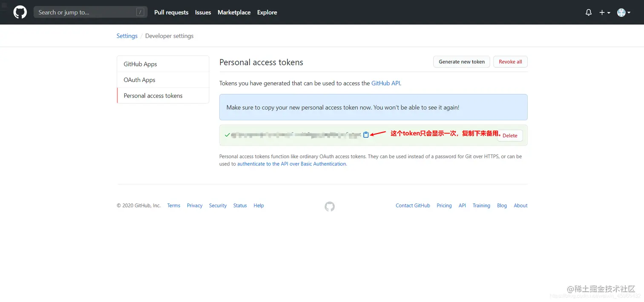The width and height of the screenshot is (644, 302).
Task: Click the GitHub logo in footer
Action: click(330, 206)
